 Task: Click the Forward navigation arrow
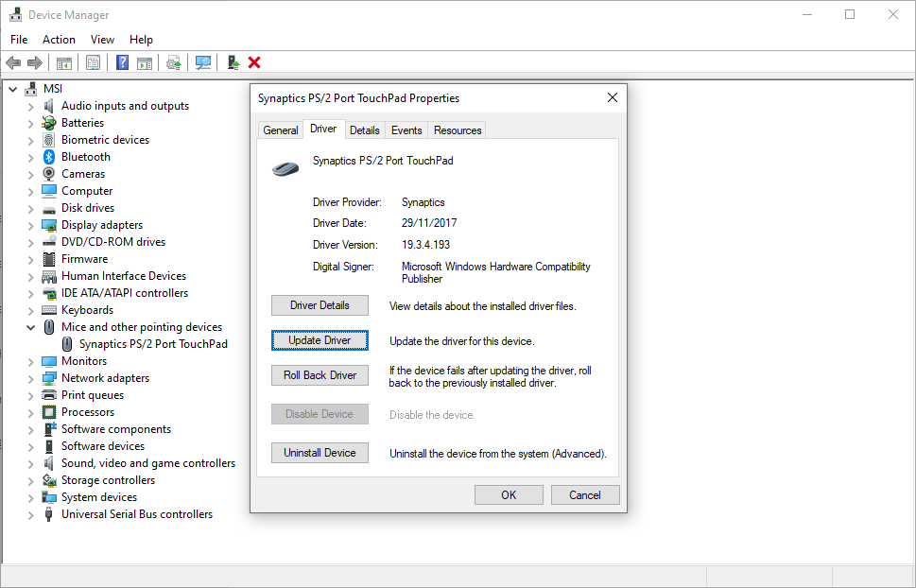click(x=35, y=62)
